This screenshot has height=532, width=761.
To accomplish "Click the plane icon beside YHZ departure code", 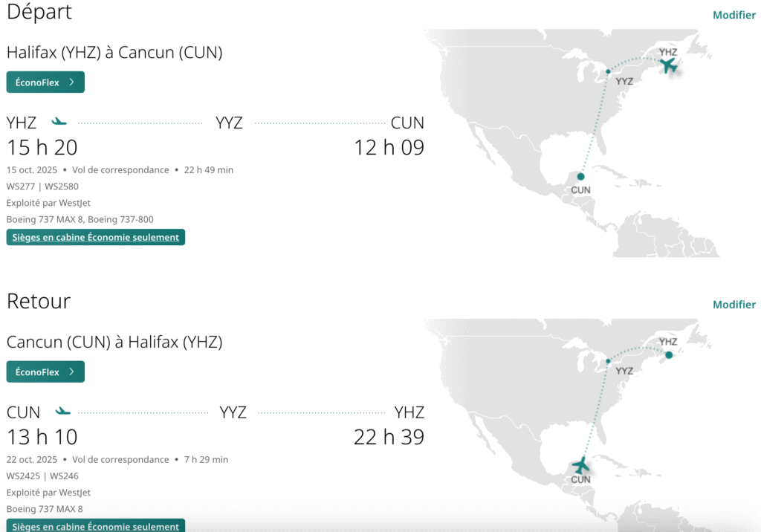I will point(59,121).
